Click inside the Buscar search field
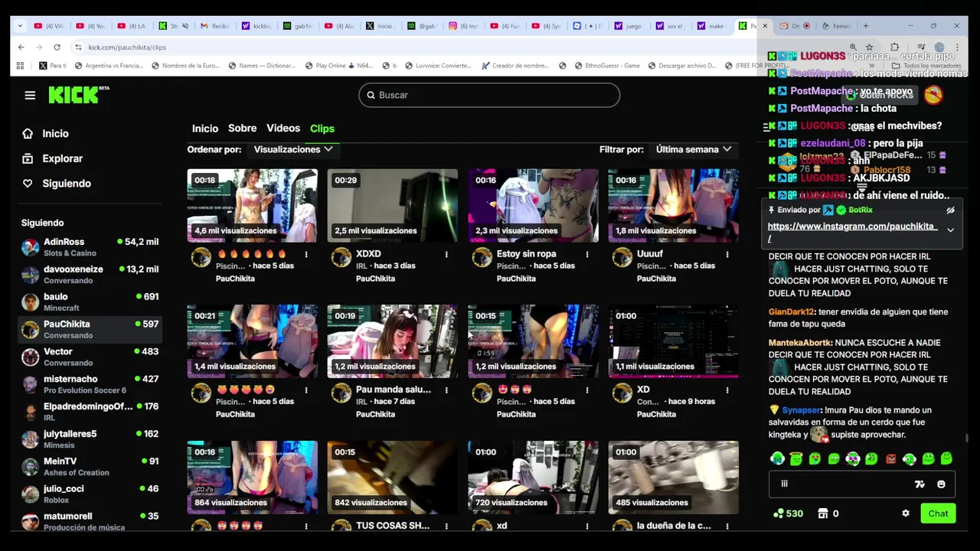The image size is (980, 551). click(489, 95)
